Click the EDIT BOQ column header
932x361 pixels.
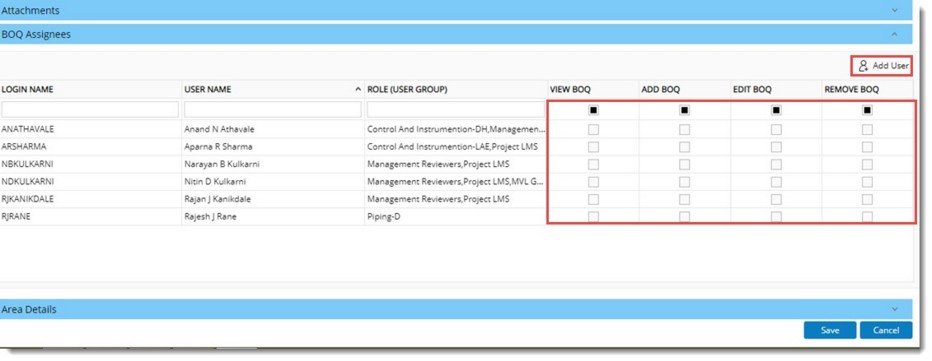[752, 89]
